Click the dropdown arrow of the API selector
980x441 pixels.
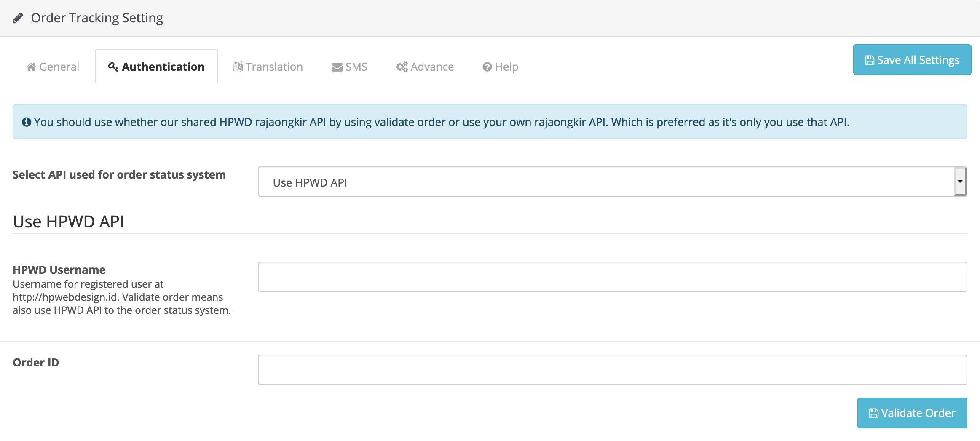(x=960, y=182)
